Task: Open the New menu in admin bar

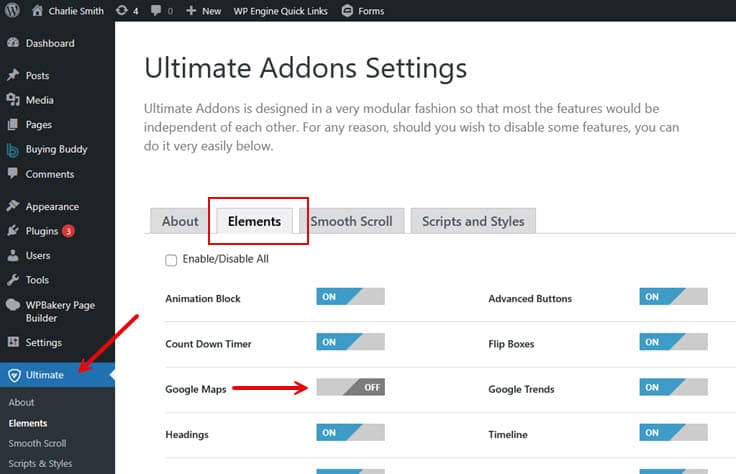Action: [x=204, y=10]
